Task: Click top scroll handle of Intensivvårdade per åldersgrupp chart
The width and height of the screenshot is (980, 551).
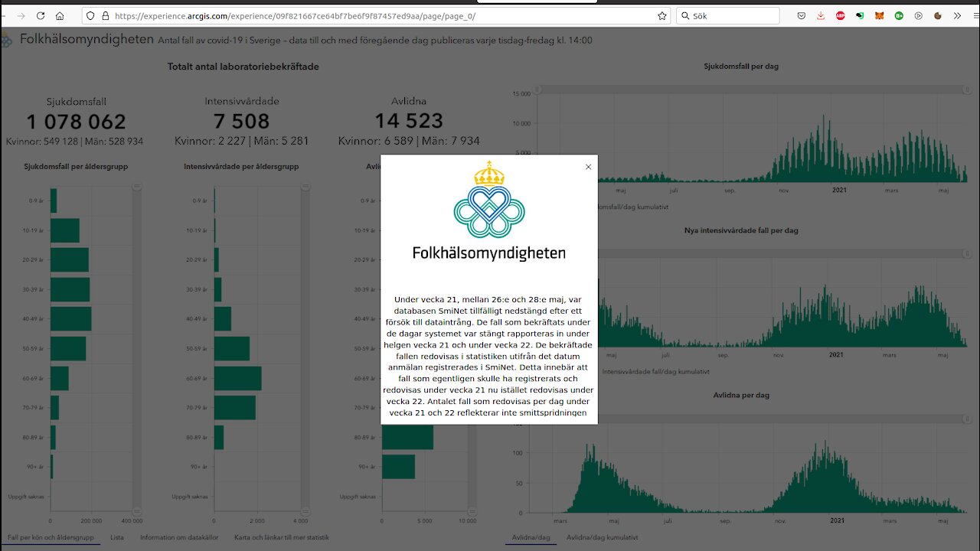Action: (305, 186)
